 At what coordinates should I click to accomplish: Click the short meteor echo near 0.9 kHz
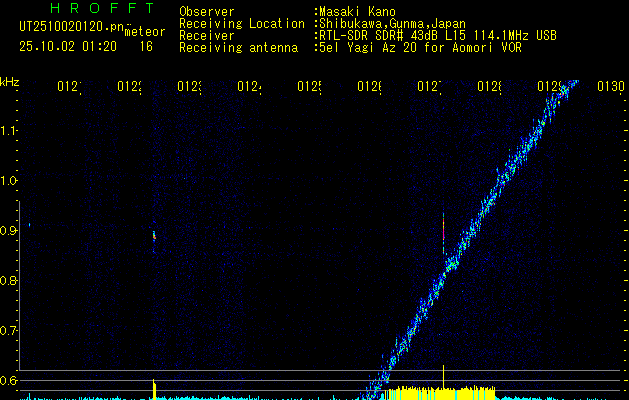click(x=154, y=235)
